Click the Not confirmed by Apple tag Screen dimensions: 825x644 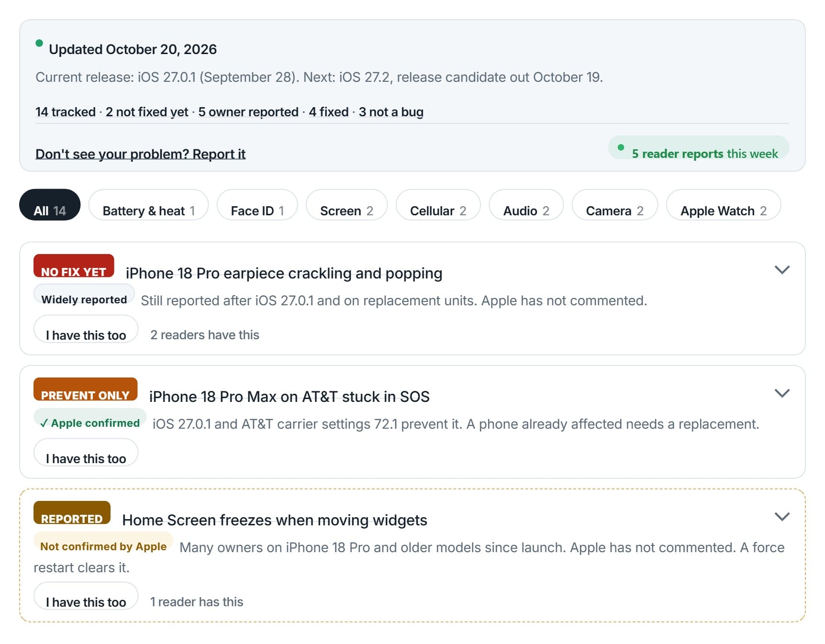[x=103, y=542]
